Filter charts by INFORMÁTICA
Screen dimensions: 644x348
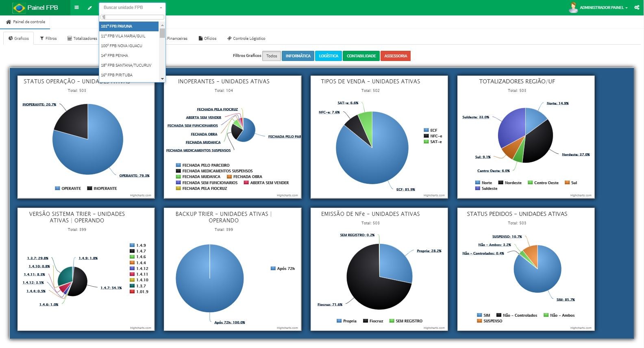click(298, 56)
